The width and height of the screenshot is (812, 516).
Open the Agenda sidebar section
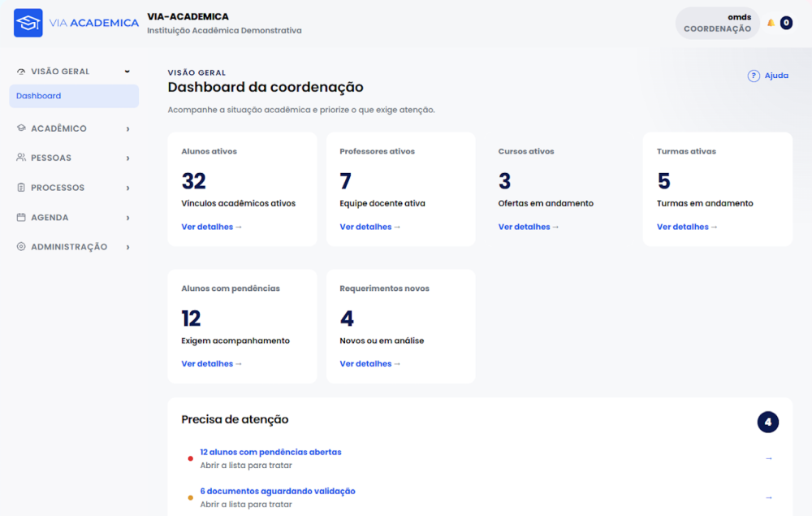click(x=74, y=218)
